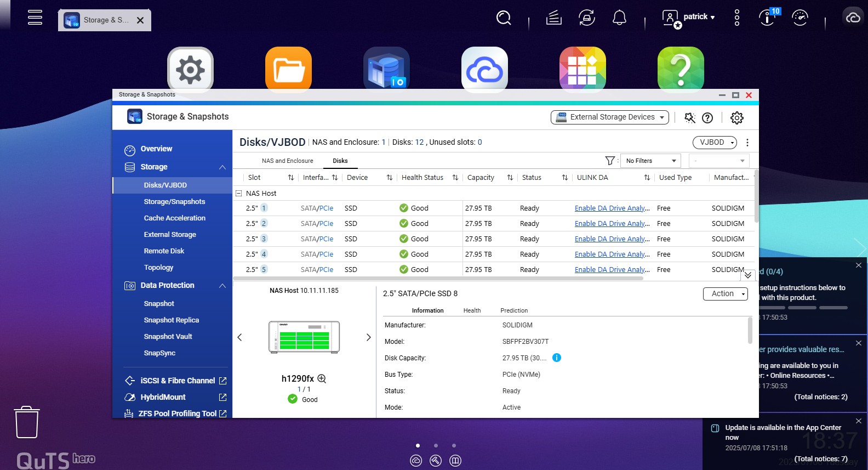Click the notifications bell icon
Image resolution: width=868 pixels, height=470 pixels.
619,18
